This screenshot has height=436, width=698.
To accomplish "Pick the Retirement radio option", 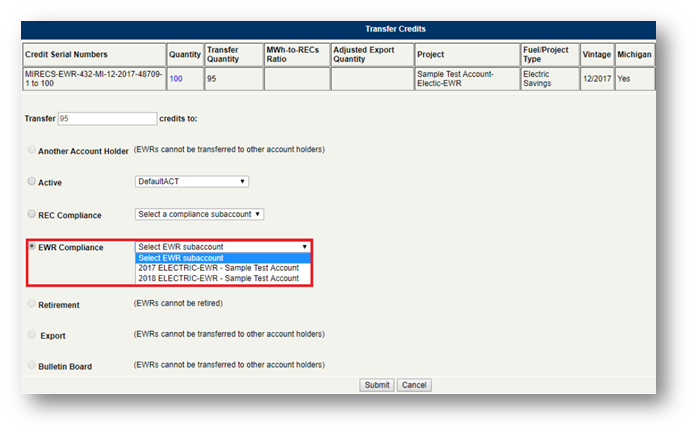I will click(31, 304).
